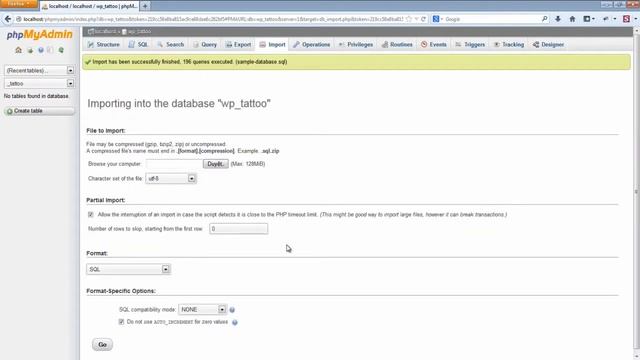
Task: Click the Go button
Action: 102,344
